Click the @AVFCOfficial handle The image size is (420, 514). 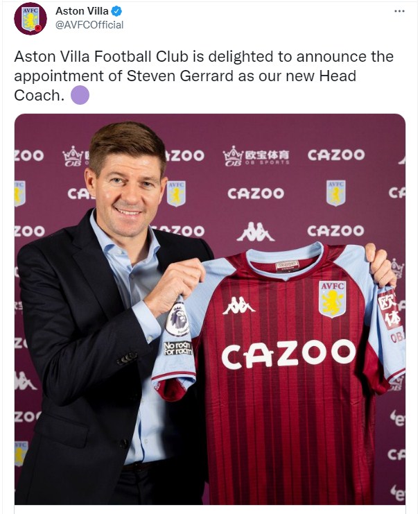coord(89,25)
